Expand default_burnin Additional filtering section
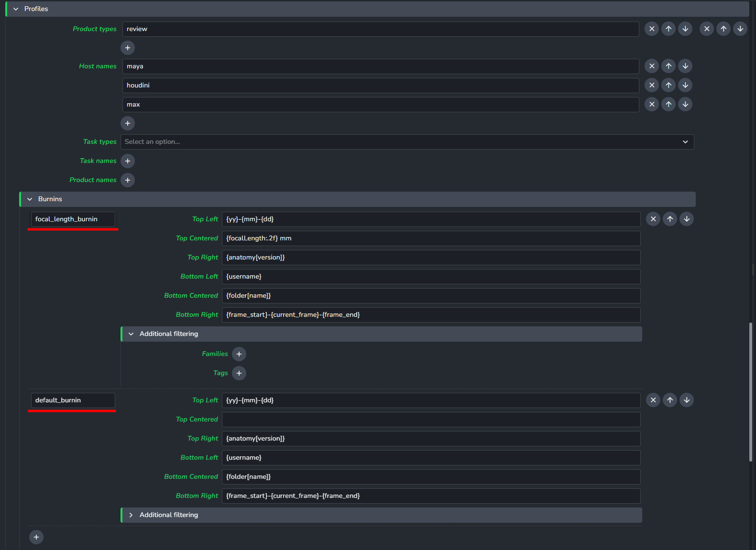Screen dimensions: 756x550 click(x=131, y=515)
